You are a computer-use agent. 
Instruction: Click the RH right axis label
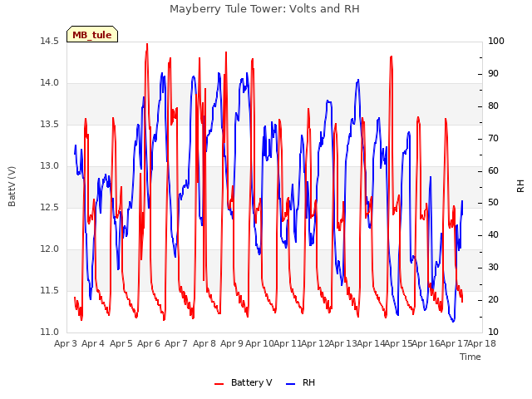point(520,186)
